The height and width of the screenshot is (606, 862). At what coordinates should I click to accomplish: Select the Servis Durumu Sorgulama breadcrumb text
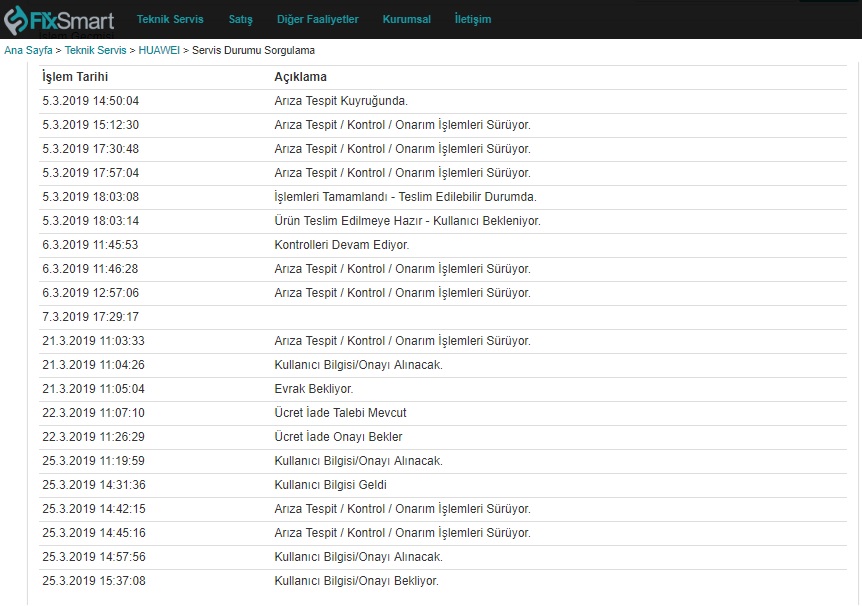(253, 50)
